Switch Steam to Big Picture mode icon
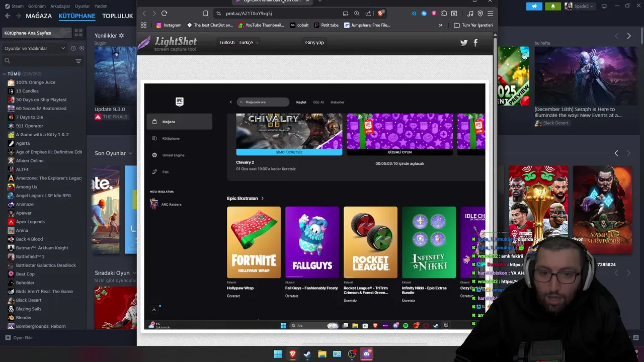644x362 pixels. [x=604, y=6]
